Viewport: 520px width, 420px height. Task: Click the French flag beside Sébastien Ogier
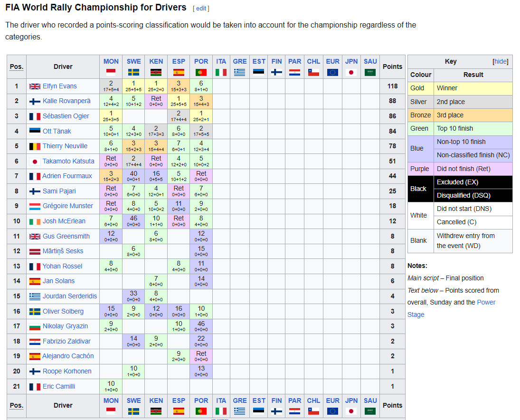[x=35, y=116]
